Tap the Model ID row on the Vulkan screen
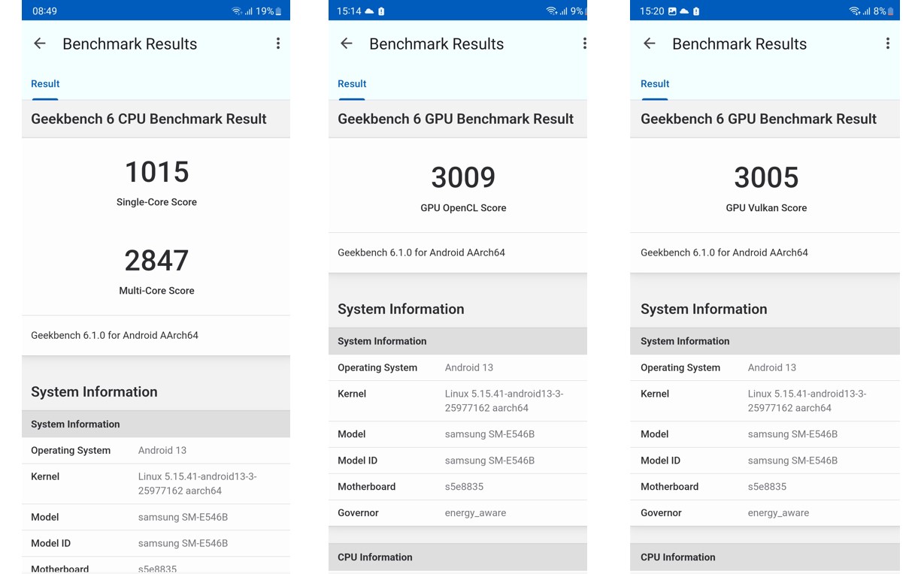 point(765,461)
